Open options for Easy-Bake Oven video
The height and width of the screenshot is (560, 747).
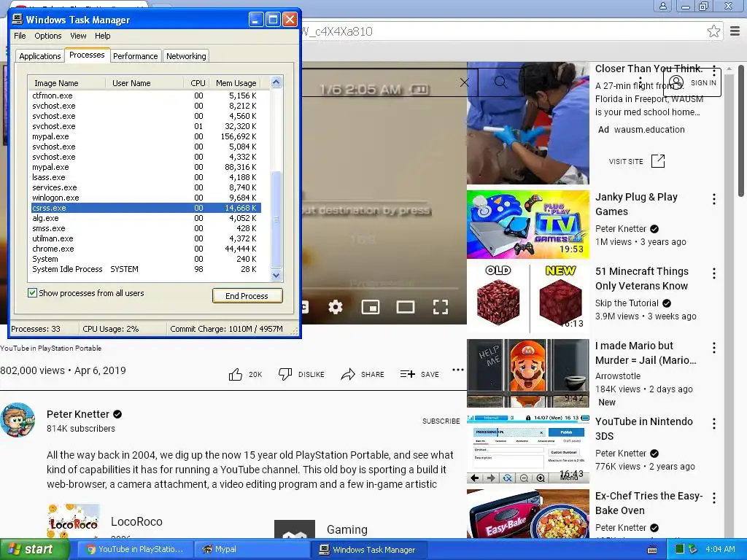pos(713,498)
